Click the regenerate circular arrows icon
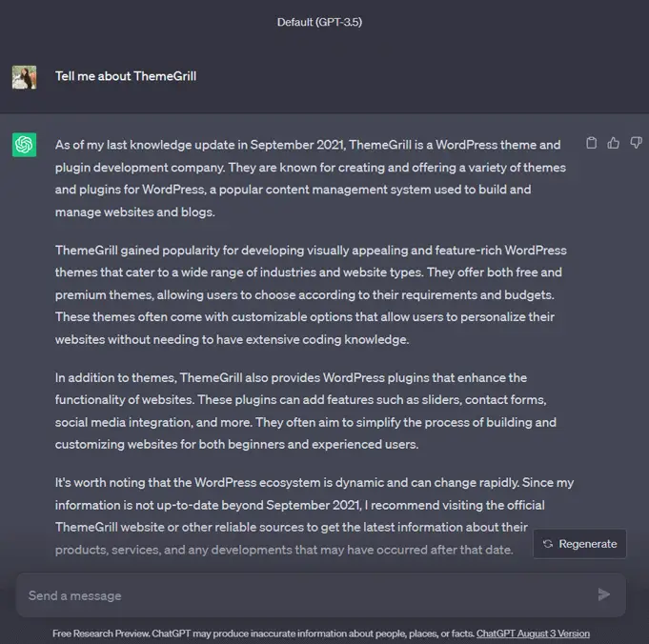This screenshot has width=649, height=644. tap(548, 544)
